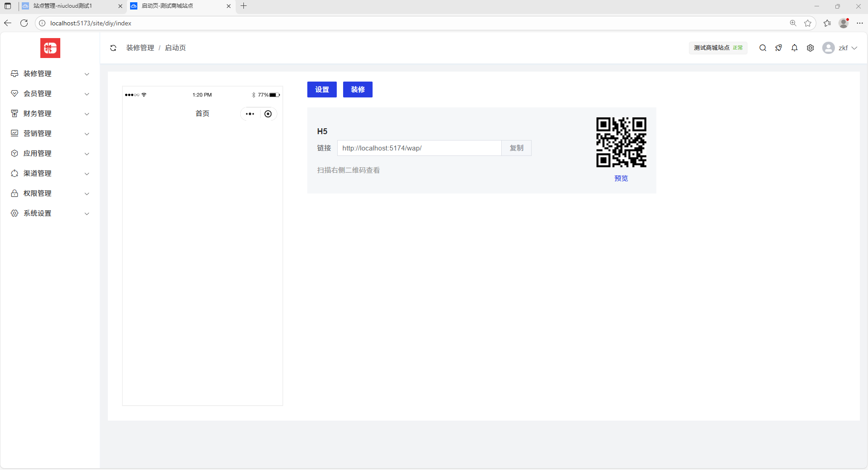
Task: Click the rocket icon in header
Action: (x=779, y=48)
